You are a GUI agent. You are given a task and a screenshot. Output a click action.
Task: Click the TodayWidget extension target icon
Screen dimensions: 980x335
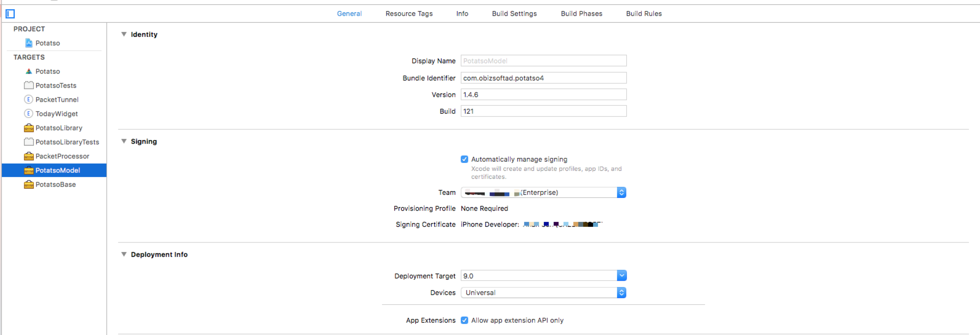28,114
